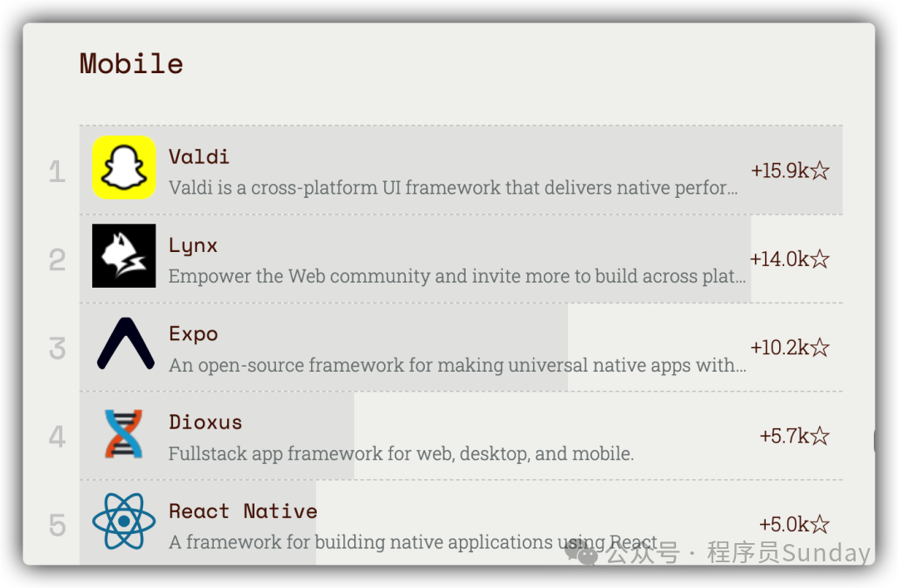Click the Valdi cross-platform UI description
898x588 pixels.
tap(452, 188)
